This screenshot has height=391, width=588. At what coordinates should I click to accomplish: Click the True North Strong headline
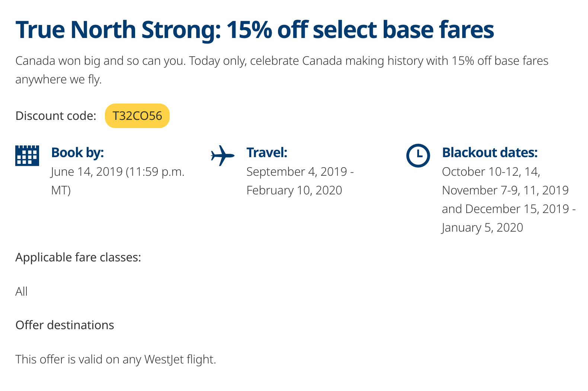pos(255,29)
